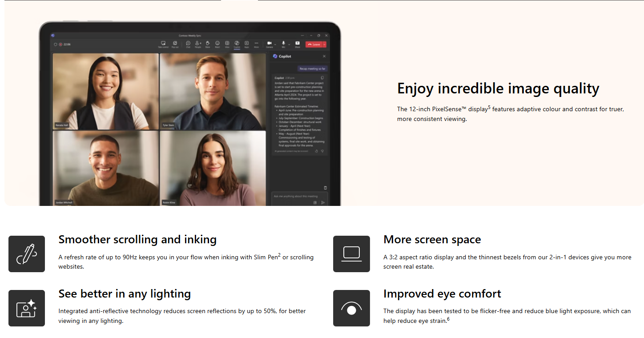Toggle the Camera in the meeting toolbar

[x=269, y=44]
